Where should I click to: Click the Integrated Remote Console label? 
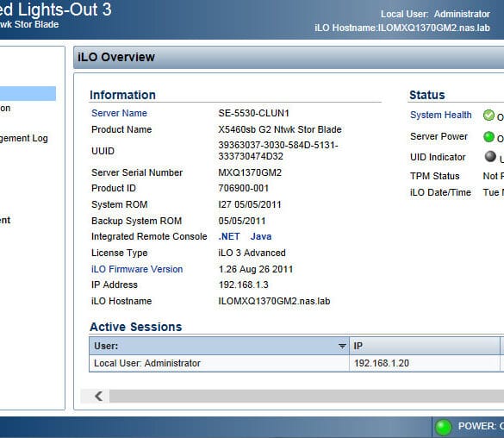(x=149, y=236)
